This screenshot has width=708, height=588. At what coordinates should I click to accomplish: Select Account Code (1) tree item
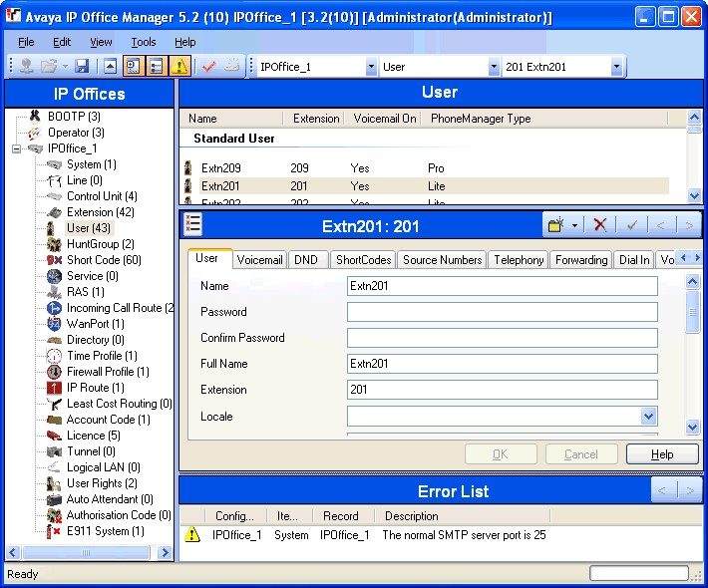pos(109,420)
